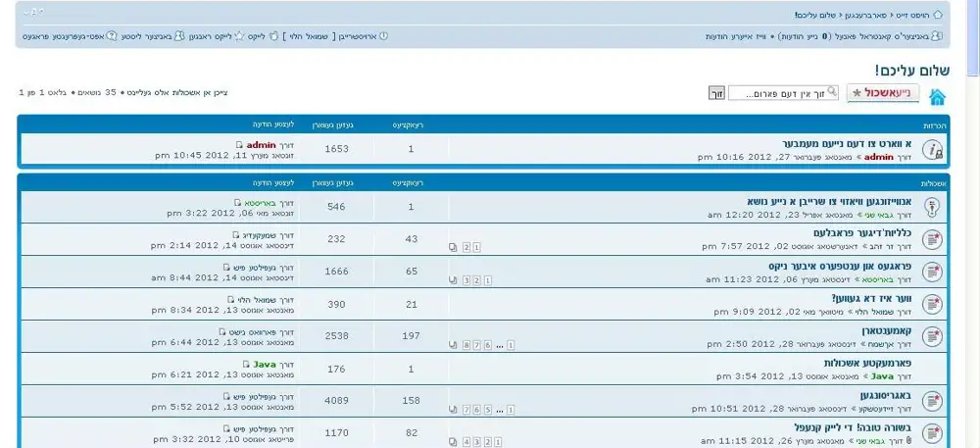Click ציכן אן אשכולות אלס געליינט link
This screenshot has width=980, height=448.
point(177,92)
